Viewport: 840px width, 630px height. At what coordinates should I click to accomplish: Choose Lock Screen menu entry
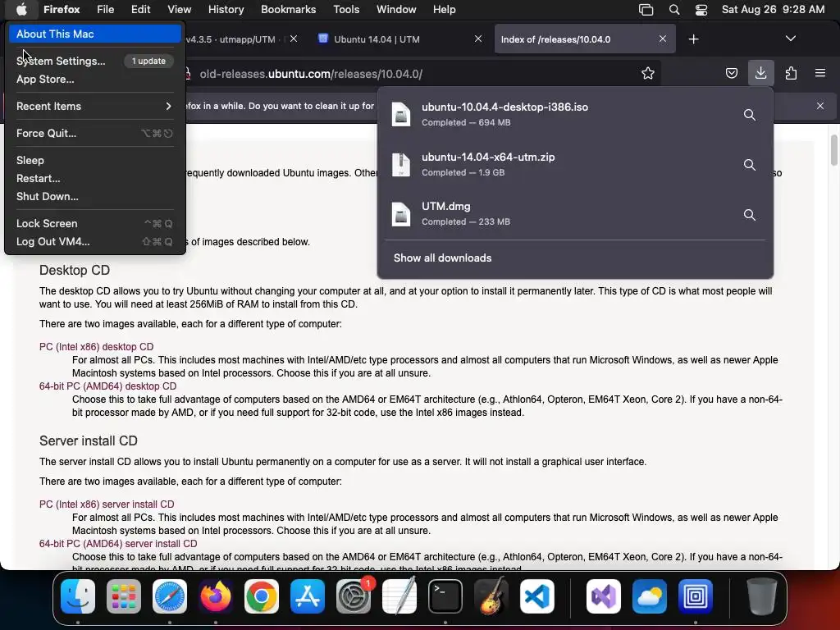[95, 223]
